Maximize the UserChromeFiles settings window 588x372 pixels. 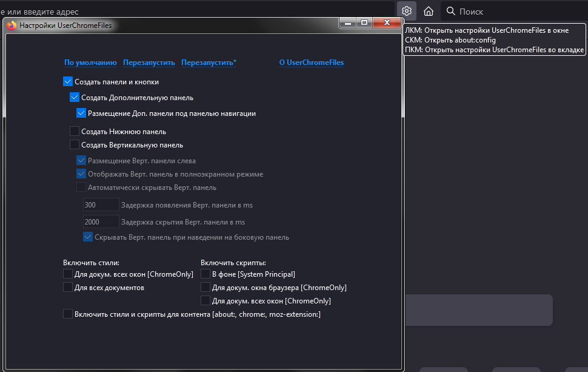click(x=364, y=23)
